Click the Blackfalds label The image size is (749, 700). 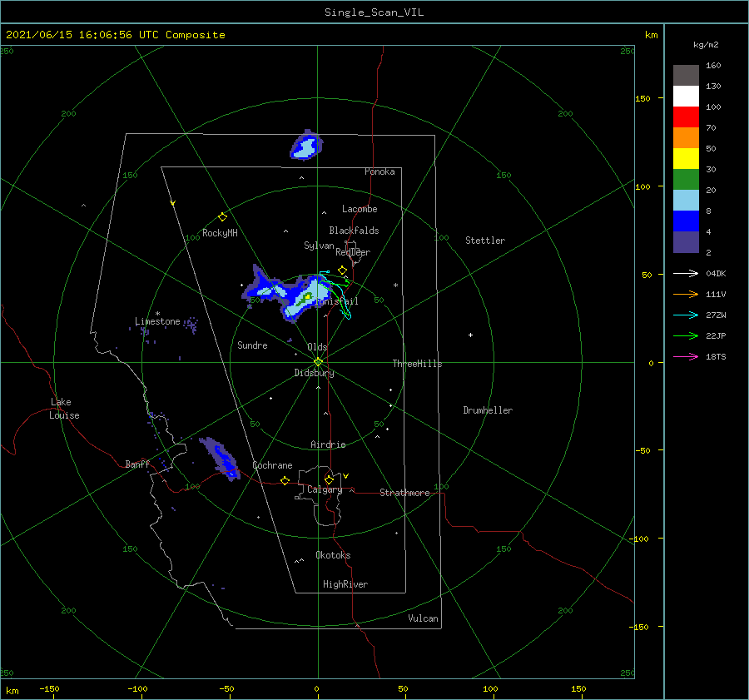coord(354,231)
